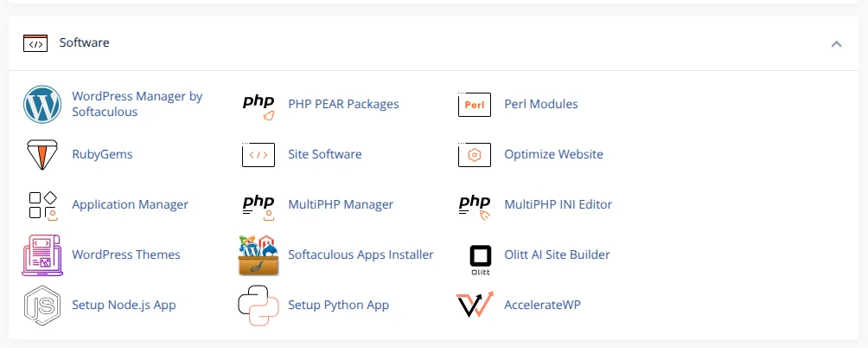Open MultiPHP Manager link
Screen dimensions: 868x348
click(x=341, y=204)
